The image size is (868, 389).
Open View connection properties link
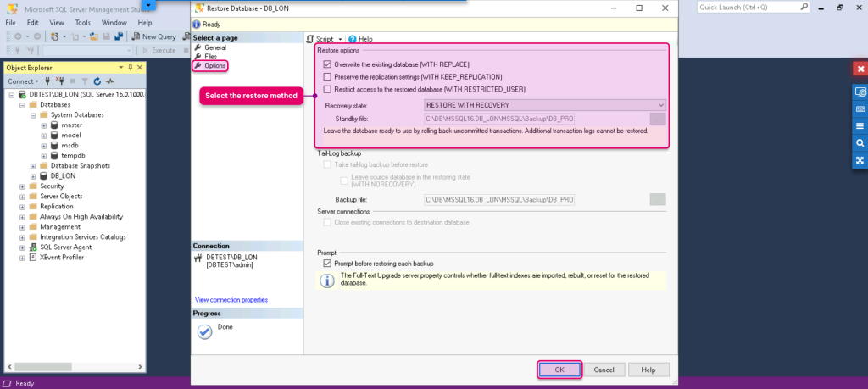pyautogui.click(x=231, y=300)
